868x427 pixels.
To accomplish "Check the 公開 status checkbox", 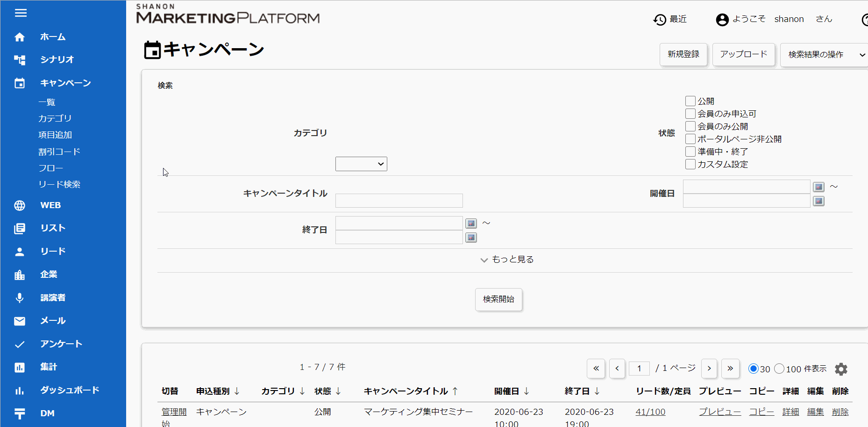I will [x=690, y=101].
